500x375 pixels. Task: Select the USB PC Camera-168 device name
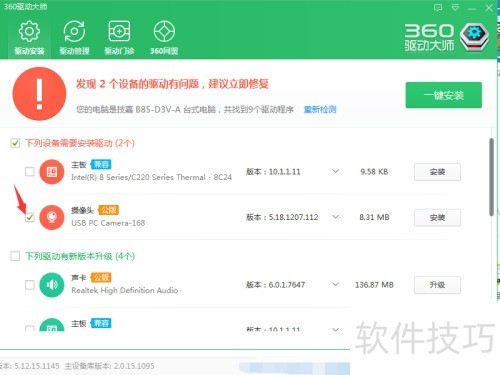108,223
